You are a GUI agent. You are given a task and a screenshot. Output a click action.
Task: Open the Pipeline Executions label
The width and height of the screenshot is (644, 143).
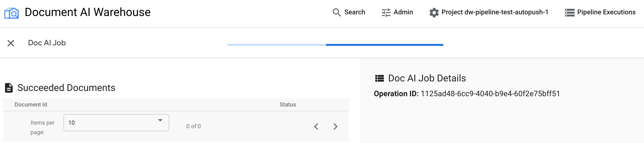coord(606,12)
